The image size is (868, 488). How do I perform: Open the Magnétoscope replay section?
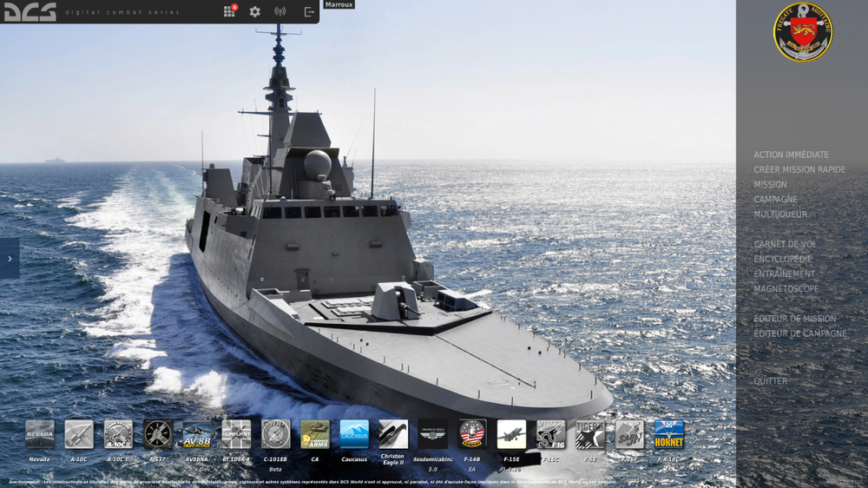click(x=786, y=288)
